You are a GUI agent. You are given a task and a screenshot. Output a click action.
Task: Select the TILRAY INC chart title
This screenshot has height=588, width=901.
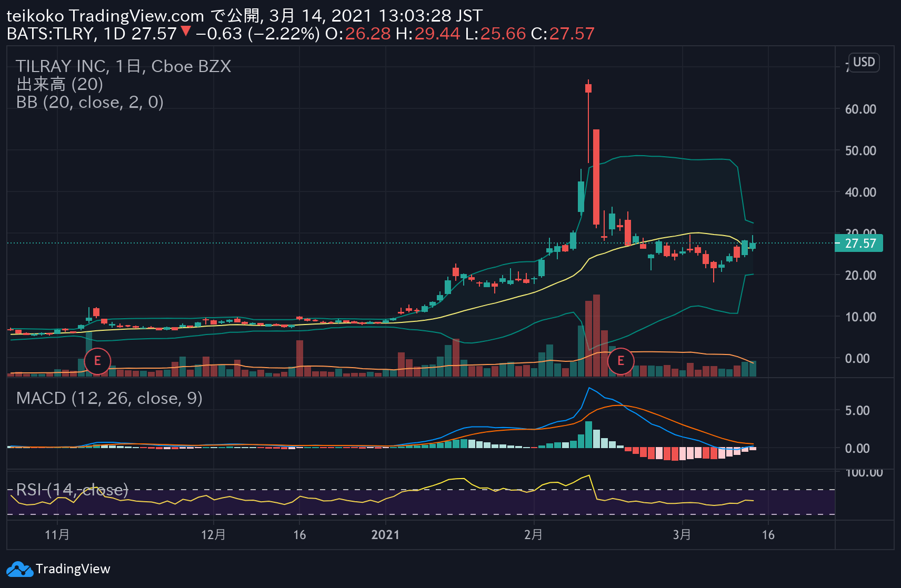click(x=124, y=66)
